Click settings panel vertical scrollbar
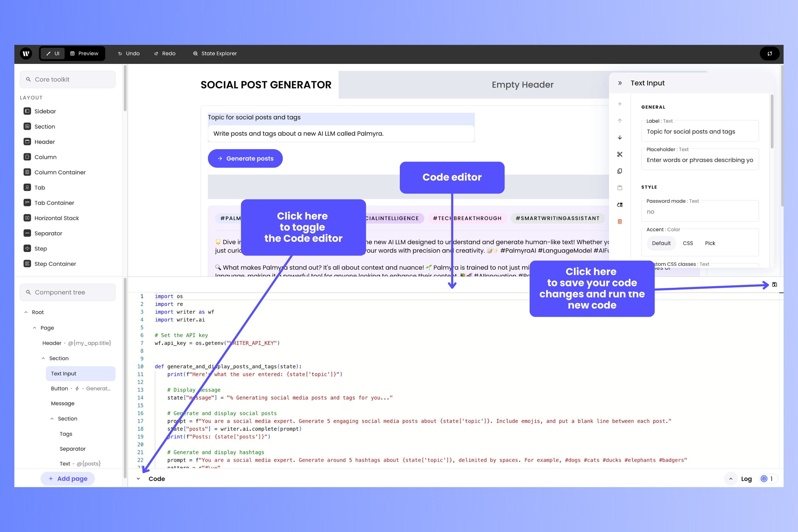This screenshot has height=532, width=798. coord(772,122)
